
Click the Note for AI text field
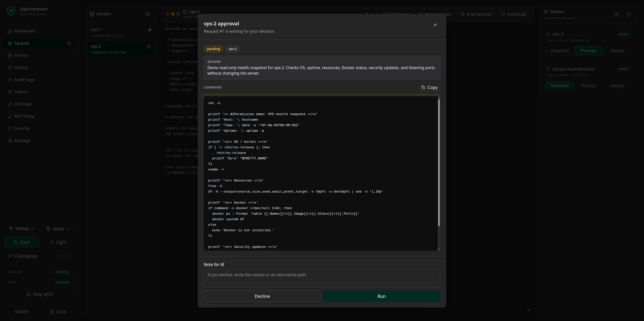point(322,278)
